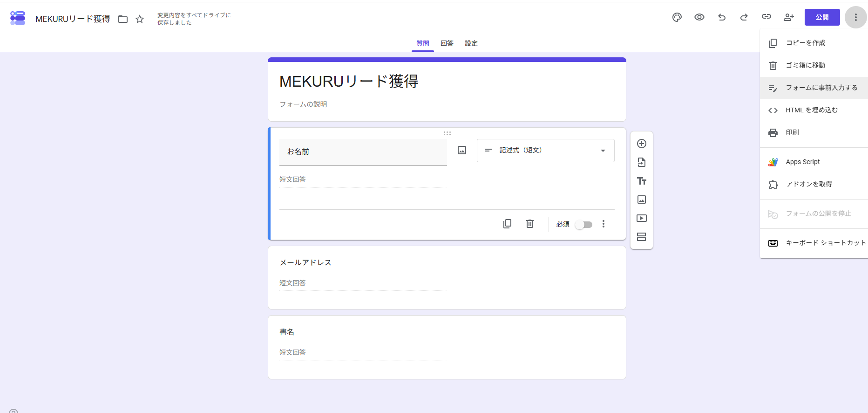Add a video from the side toolbar
The height and width of the screenshot is (413, 868).
[x=642, y=218]
